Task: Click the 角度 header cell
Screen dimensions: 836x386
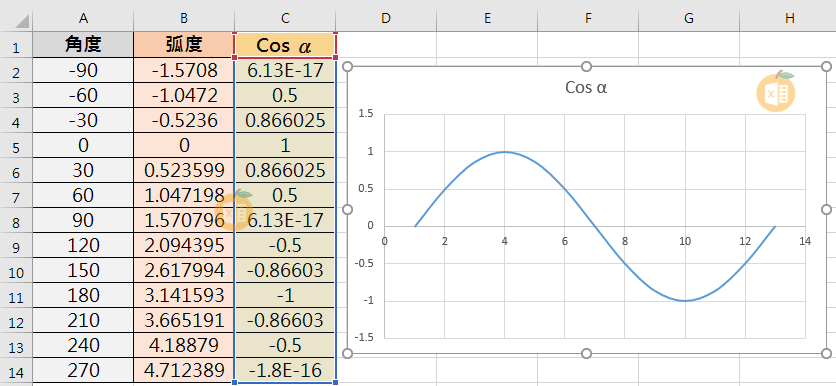Action: [x=83, y=45]
